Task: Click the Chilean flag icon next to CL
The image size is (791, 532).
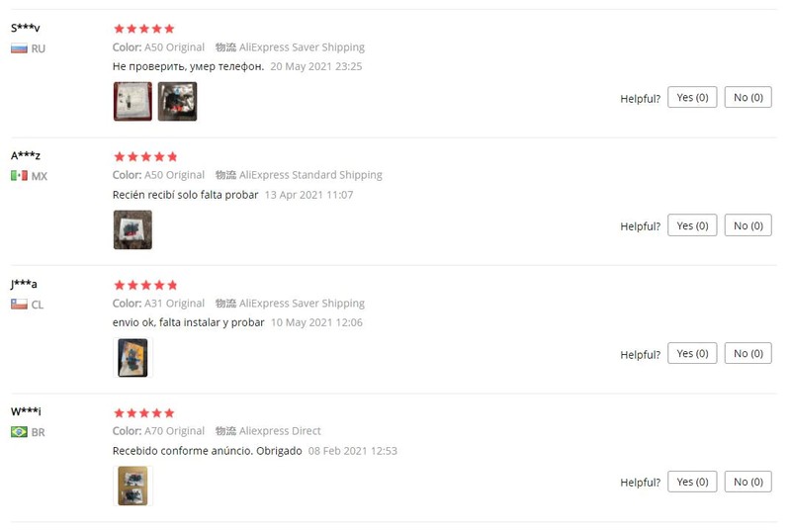Action: pyautogui.click(x=19, y=304)
